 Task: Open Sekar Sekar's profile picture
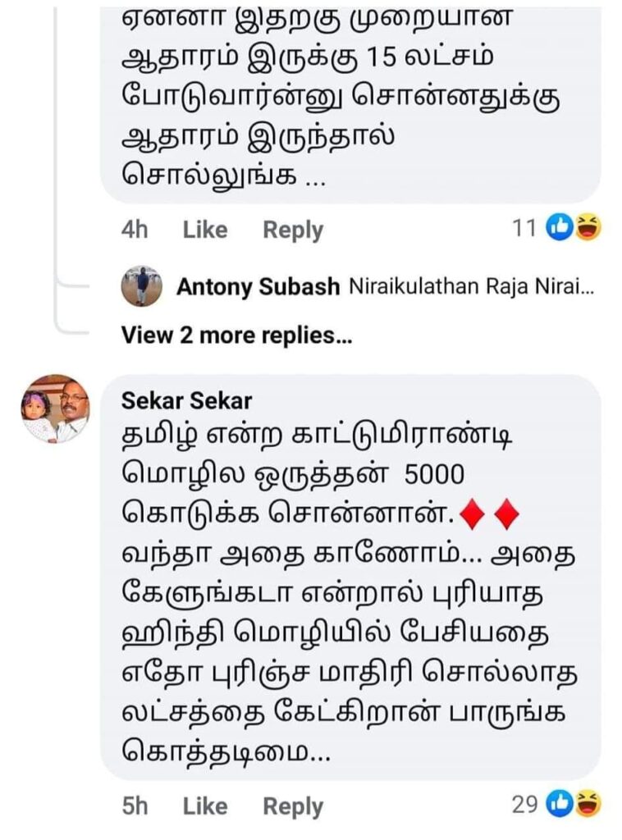(55, 409)
